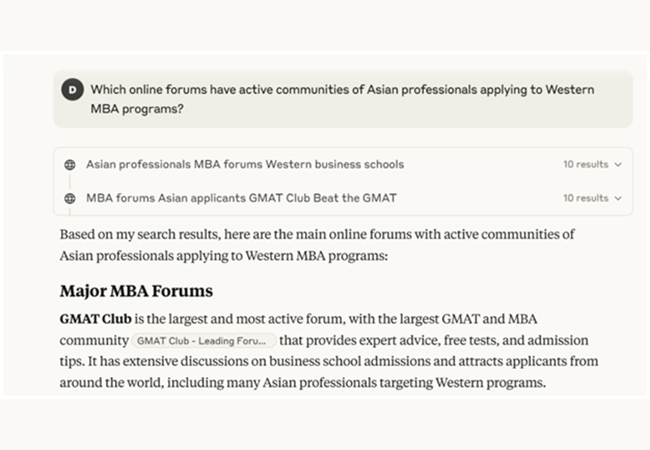
Task: Open the "MBA forums Asian applicants" search query
Action: 241,198
